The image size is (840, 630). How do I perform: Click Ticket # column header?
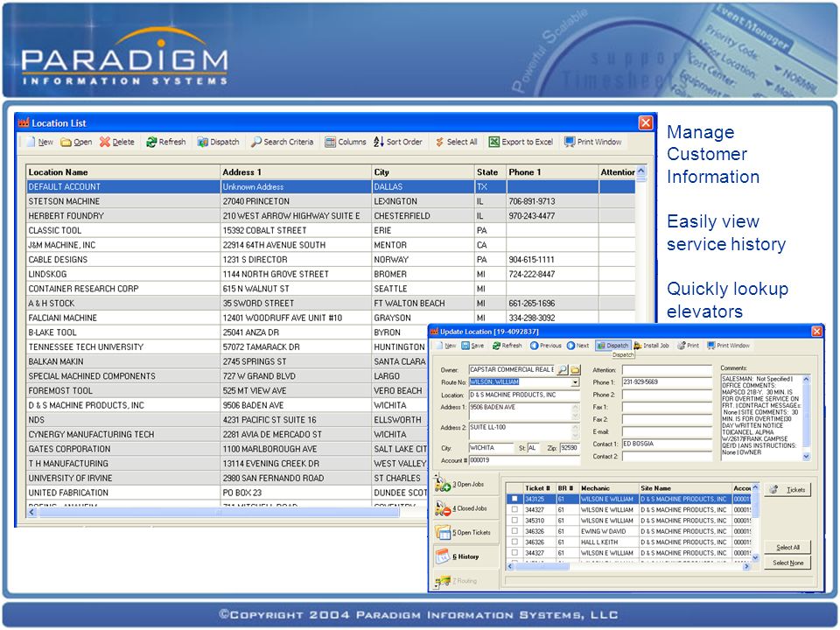(539, 488)
